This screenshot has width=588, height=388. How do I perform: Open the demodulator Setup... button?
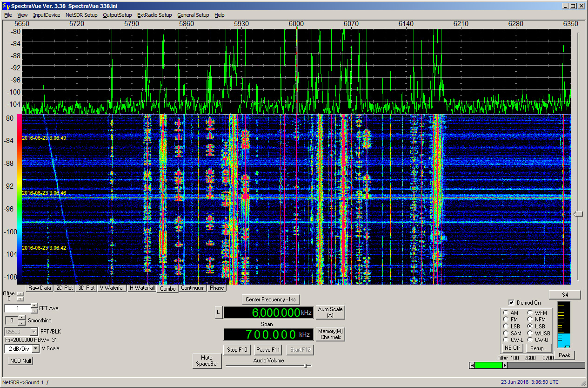pyautogui.click(x=539, y=348)
